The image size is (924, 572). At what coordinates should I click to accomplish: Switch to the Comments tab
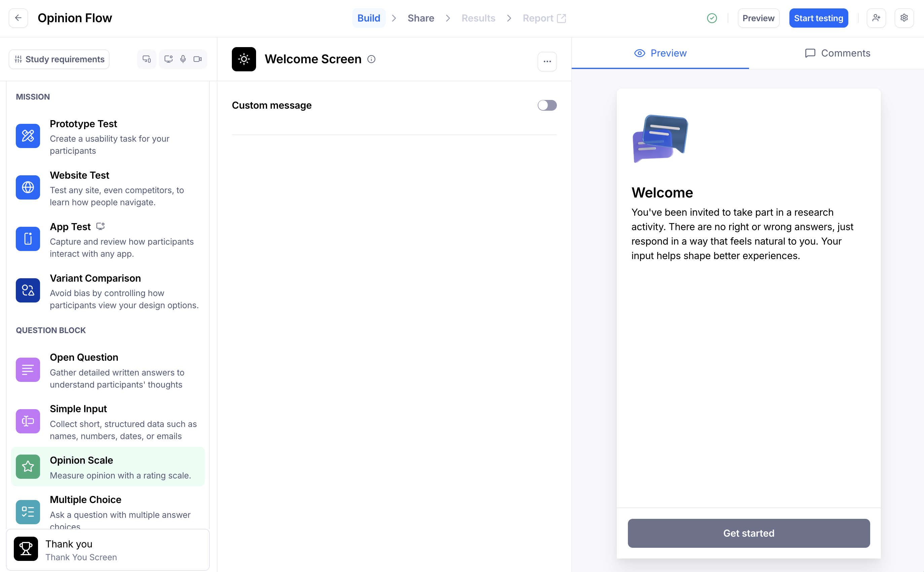coord(838,53)
